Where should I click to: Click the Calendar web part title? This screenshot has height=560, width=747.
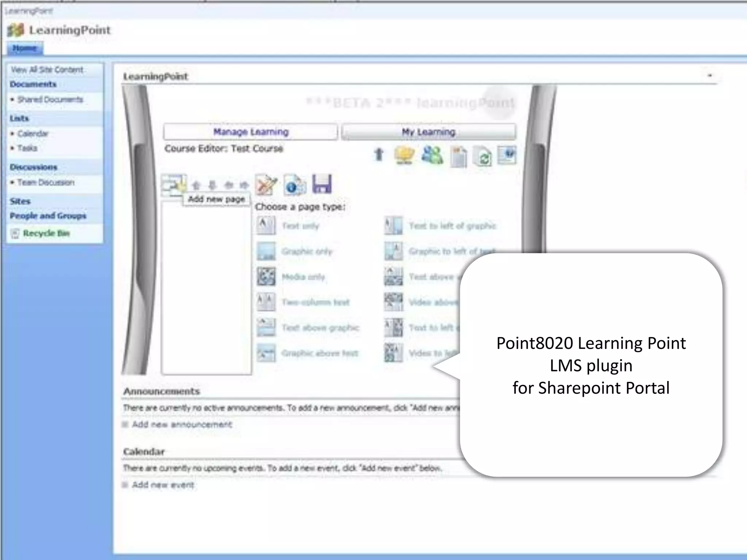tap(144, 452)
